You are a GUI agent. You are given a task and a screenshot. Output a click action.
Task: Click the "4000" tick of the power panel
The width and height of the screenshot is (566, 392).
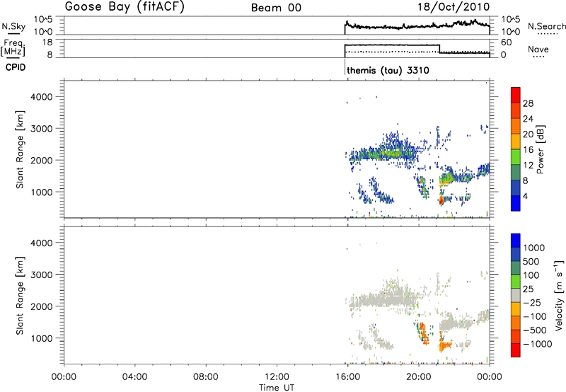[41, 97]
